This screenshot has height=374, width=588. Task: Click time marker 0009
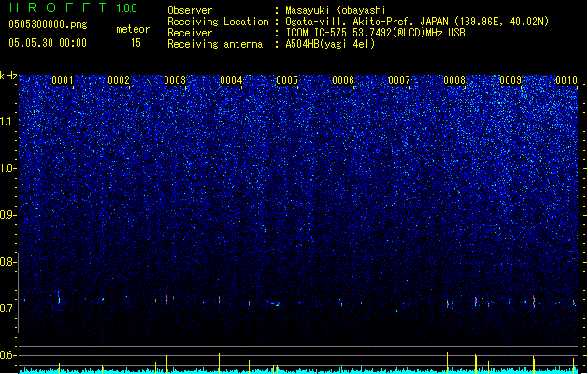point(510,80)
